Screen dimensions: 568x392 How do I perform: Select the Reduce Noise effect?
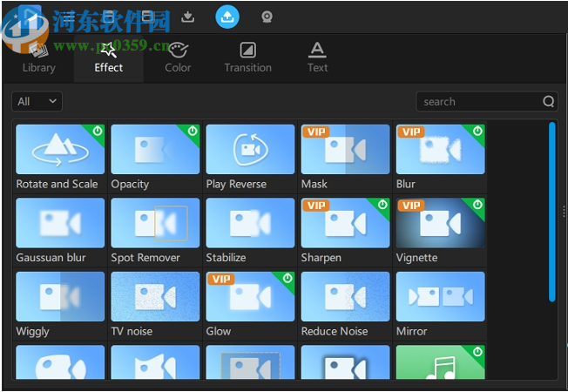pos(345,296)
